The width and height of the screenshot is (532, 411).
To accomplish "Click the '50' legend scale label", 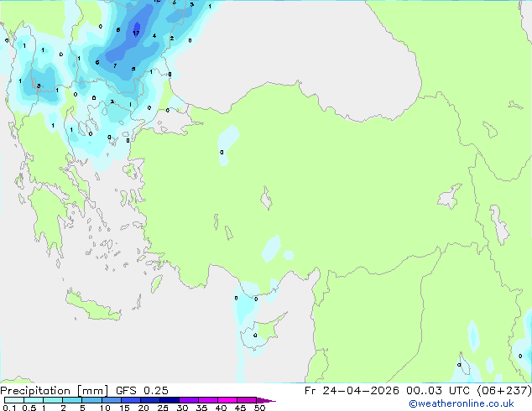I will click(x=260, y=408).
